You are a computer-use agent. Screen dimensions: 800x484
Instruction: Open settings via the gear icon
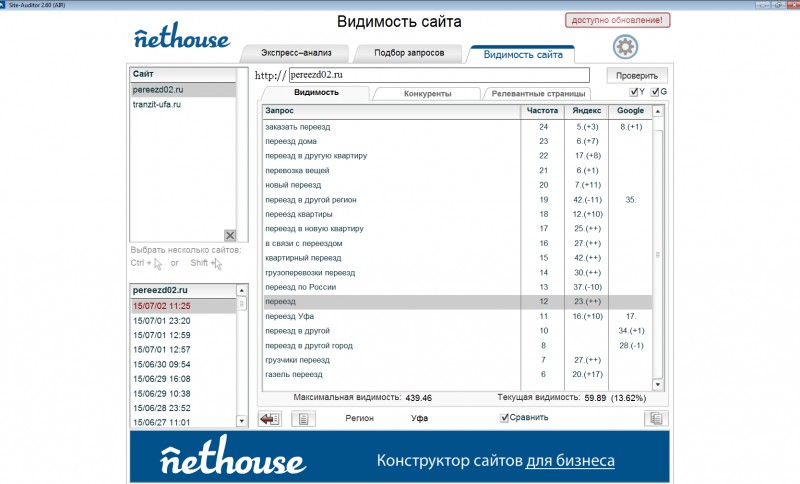point(625,47)
